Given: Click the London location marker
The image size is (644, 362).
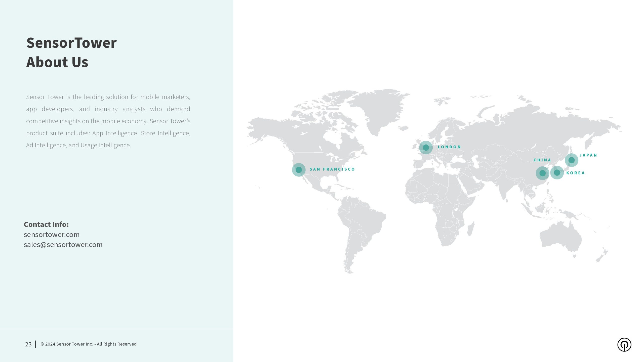Looking at the screenshot, I should tap(426, 148).
